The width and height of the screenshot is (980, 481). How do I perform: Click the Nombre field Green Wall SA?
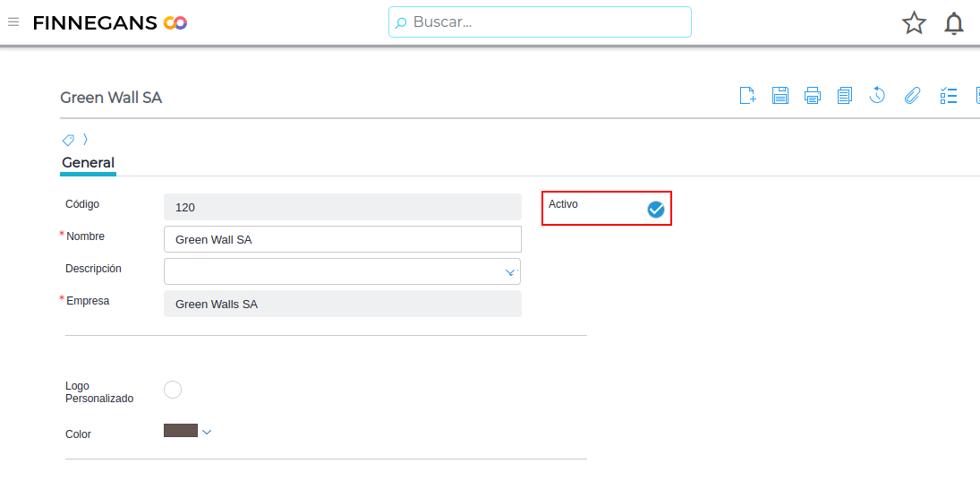coord(343,239)
